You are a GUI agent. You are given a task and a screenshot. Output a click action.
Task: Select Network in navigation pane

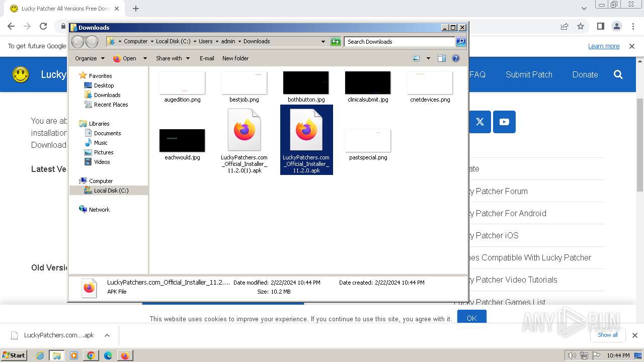pyautogui.click(x=99, y=210)
